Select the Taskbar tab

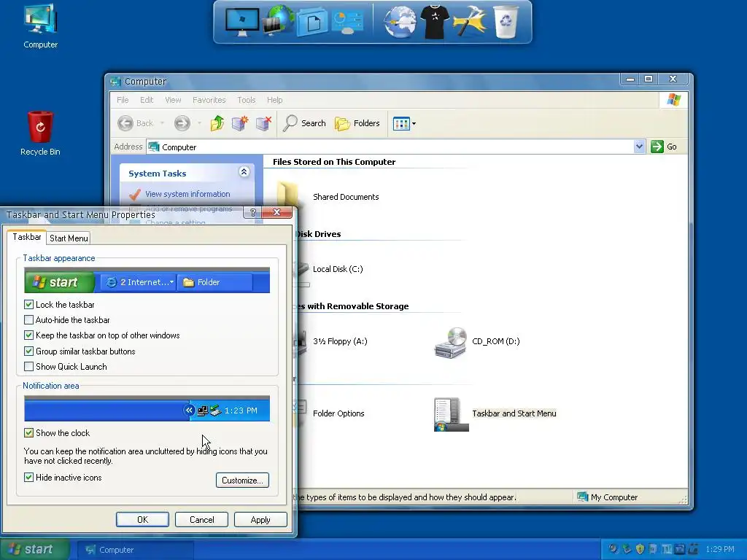[x=27, y=237]
